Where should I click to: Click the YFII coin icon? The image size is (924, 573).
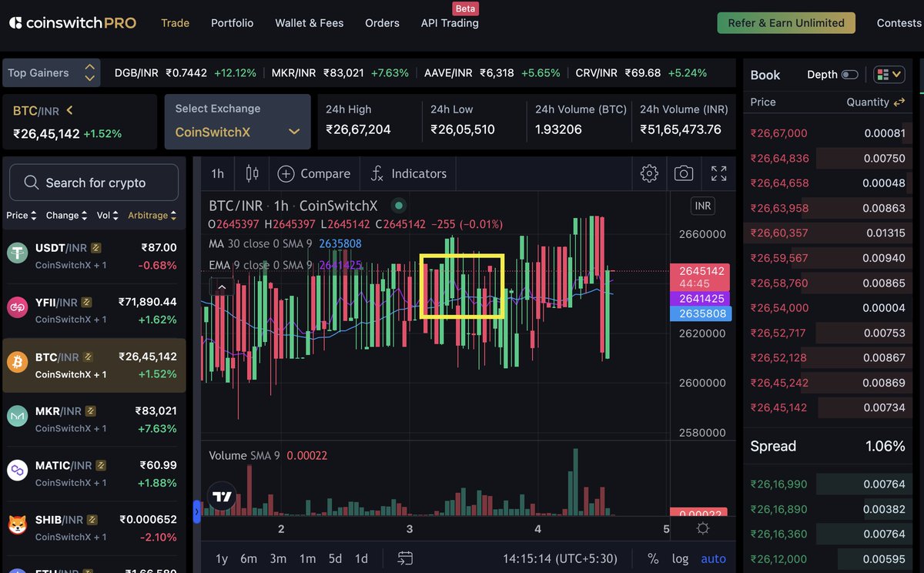18,307
